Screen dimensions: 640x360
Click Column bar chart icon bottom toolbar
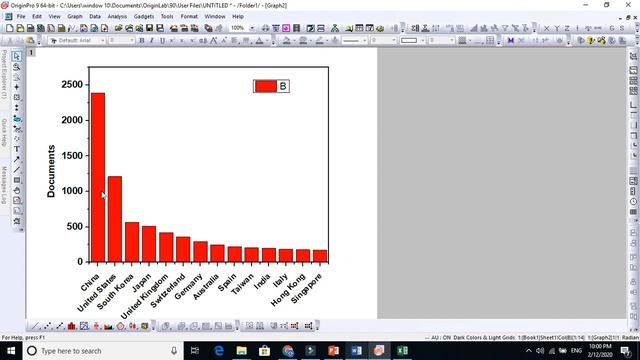point(72,326)
